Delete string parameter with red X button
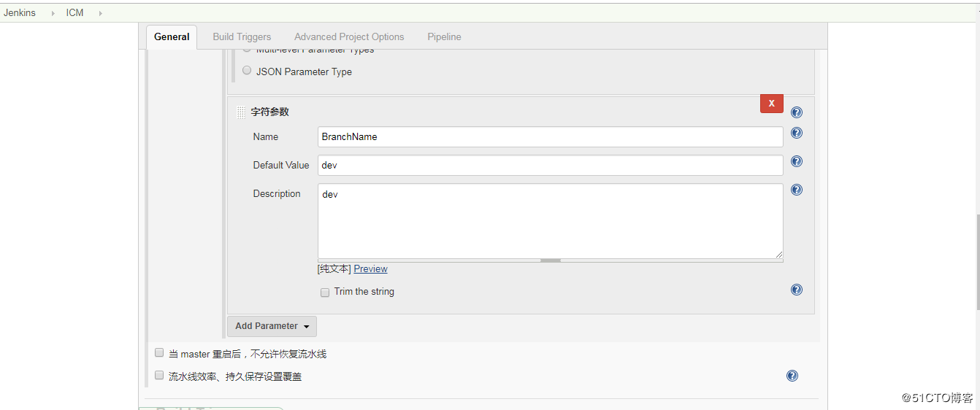 click(x=771, y=104)
